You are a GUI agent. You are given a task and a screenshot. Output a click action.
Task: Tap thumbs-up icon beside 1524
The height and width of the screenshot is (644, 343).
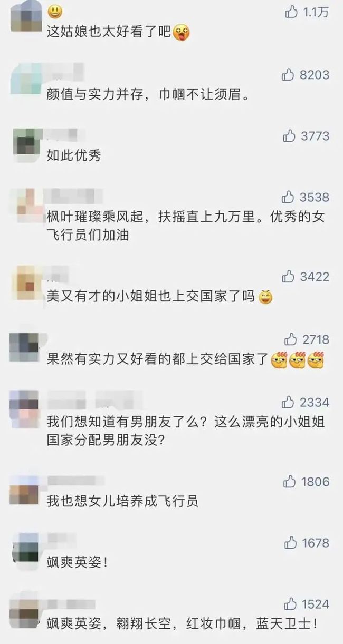[291, 604]
